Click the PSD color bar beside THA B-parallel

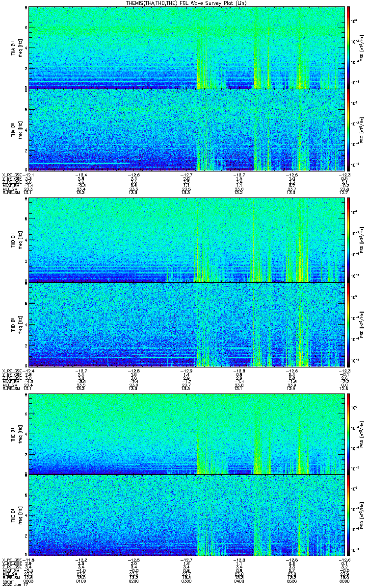click(348, 130)
